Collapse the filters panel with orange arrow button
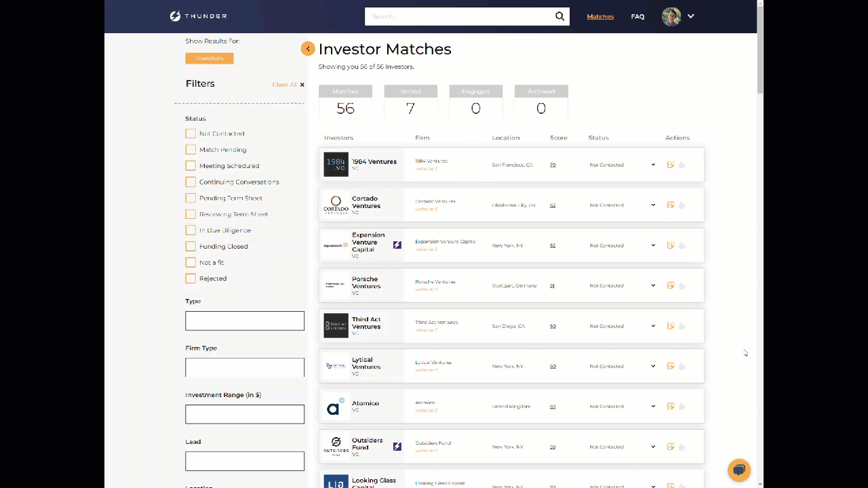Screen dimensions: 868x488 pos(308,48)
